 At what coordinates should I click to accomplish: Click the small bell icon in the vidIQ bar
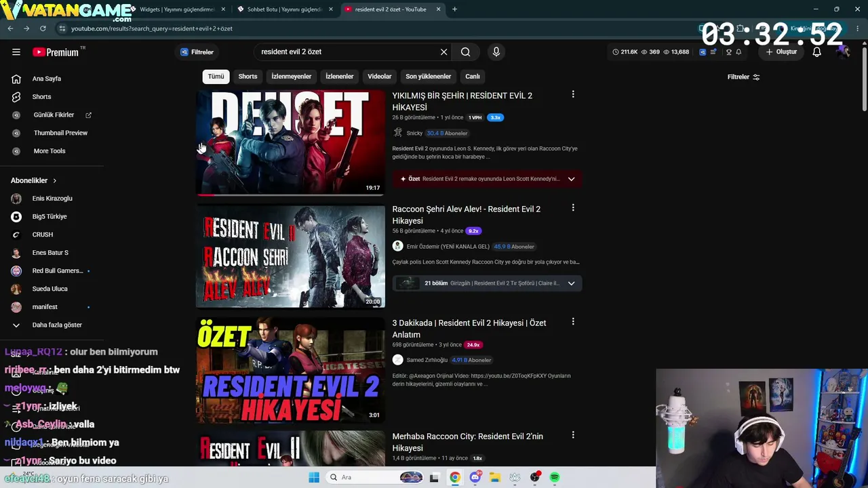738,52
